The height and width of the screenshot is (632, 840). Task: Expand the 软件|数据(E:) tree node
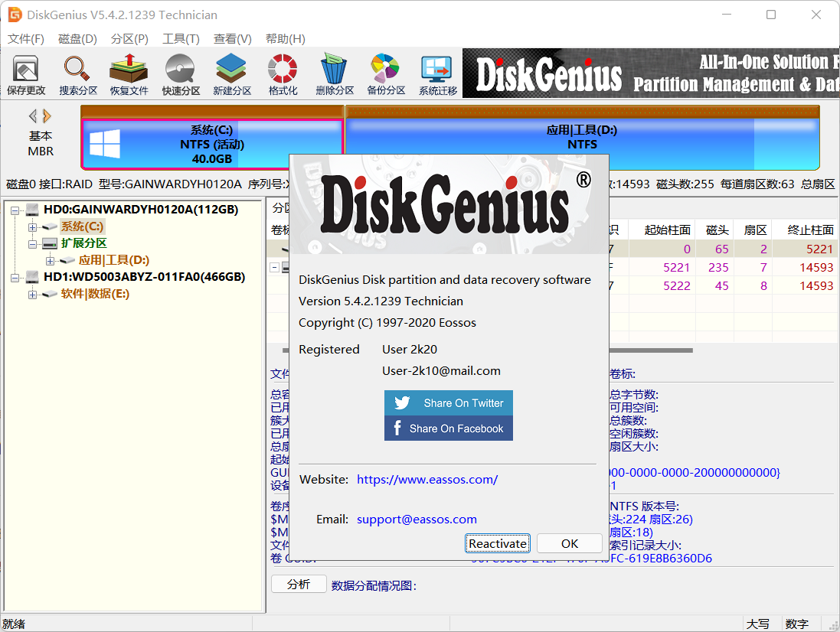coord(33,295)
